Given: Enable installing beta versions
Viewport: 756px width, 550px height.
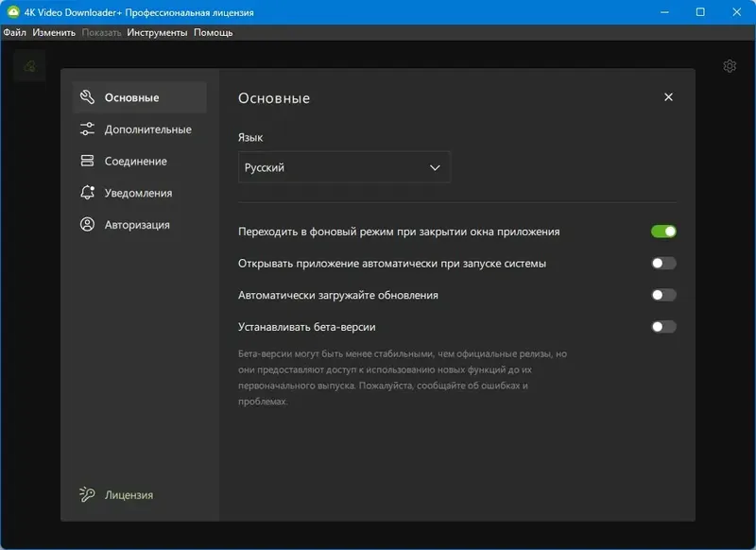Looking at the screenshot, I should tap(663, 328).
